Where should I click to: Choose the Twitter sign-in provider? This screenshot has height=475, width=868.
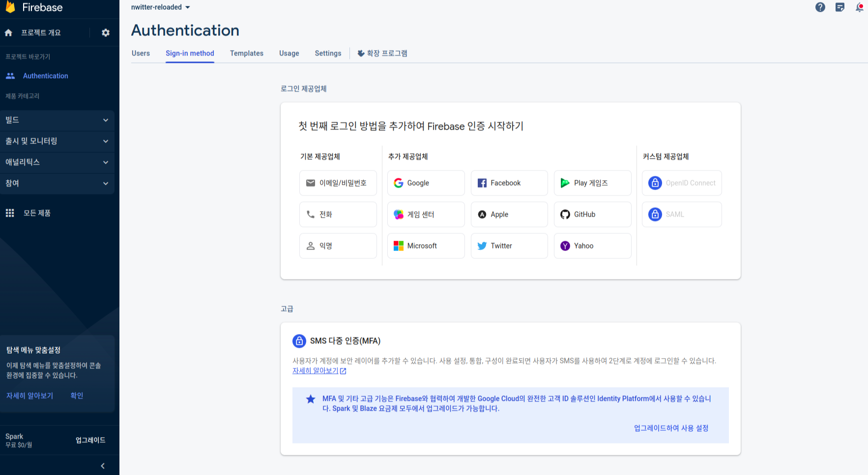[x=509, y=246]
